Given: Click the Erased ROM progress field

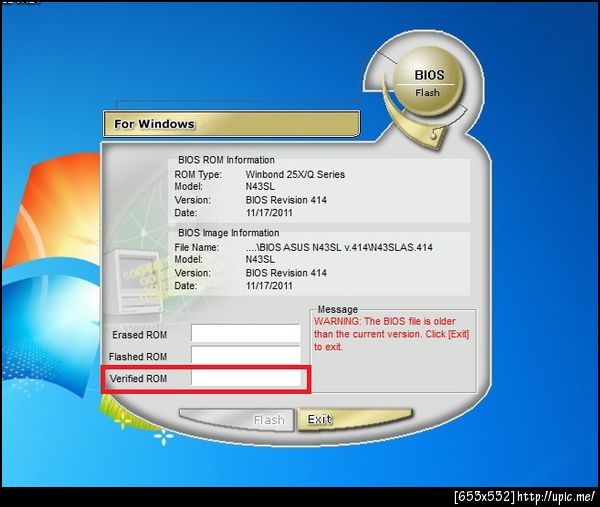Looking at the screenshot, I should click(x=246, y=334).
